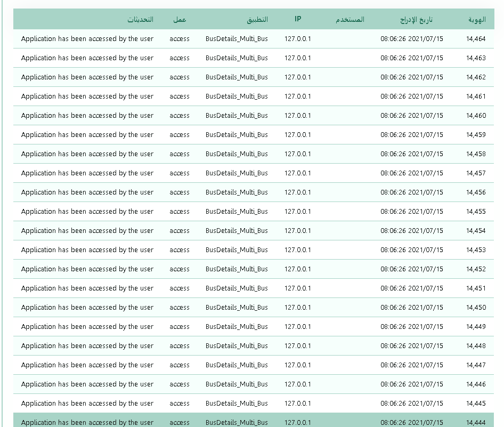The height and width of the screenshot is (427, 504).
Task: Click BusDetails_Multi_Bus in row 14,453
Action: tap(237, 250)
